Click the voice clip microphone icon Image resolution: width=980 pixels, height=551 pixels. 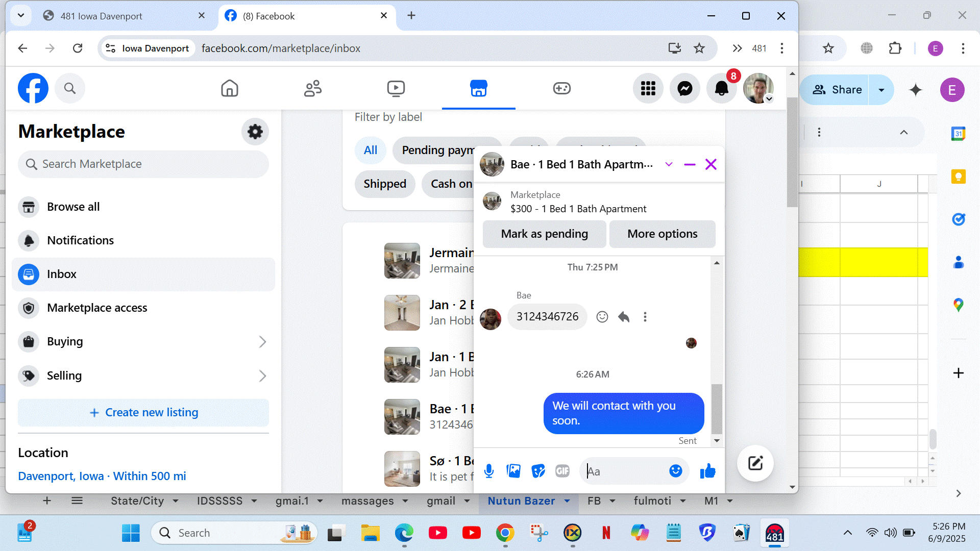[488, 471]
